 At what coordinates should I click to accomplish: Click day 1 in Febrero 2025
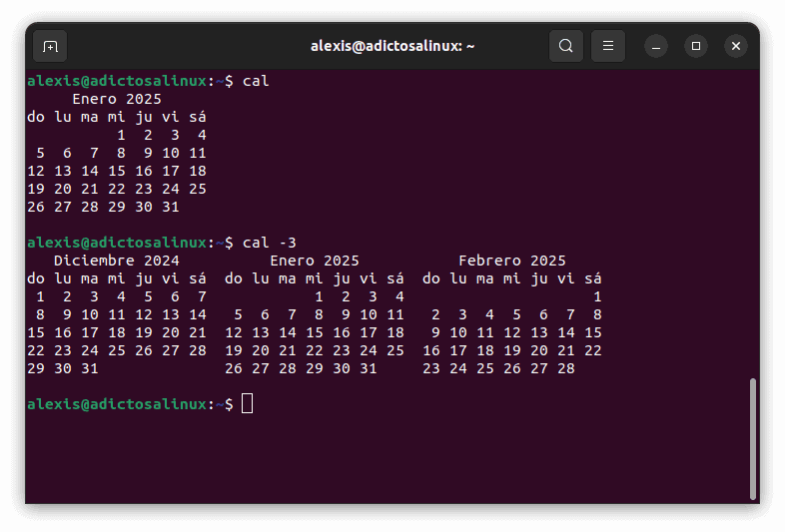597,296
